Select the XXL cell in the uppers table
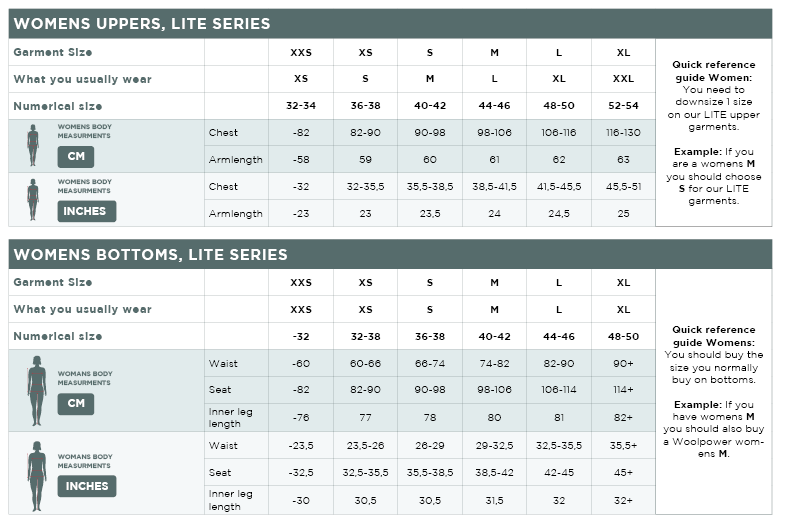 point(623,79)
